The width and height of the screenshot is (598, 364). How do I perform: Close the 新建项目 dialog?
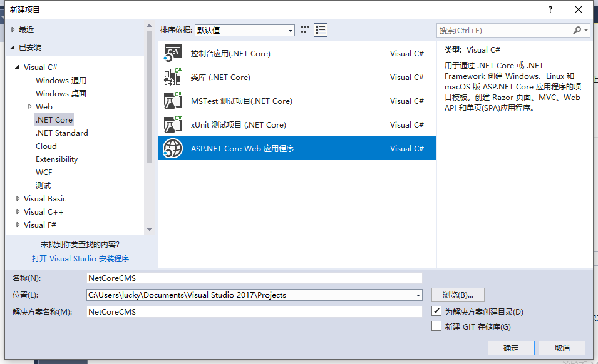(579, 9)
